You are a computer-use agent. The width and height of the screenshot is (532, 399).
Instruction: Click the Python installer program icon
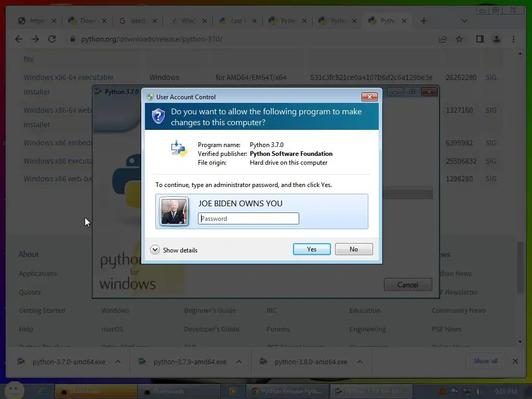point(179,149)
